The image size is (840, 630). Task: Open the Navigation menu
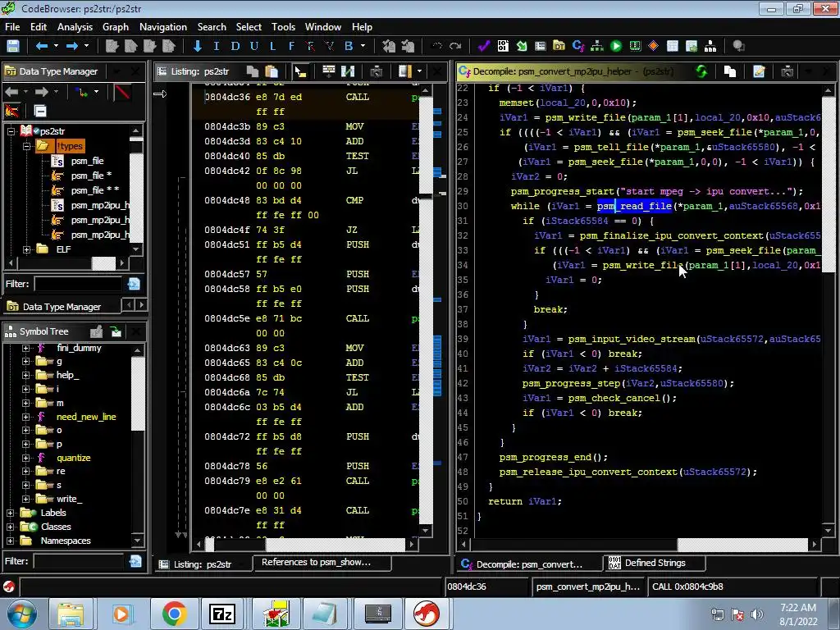click(163, 27)
